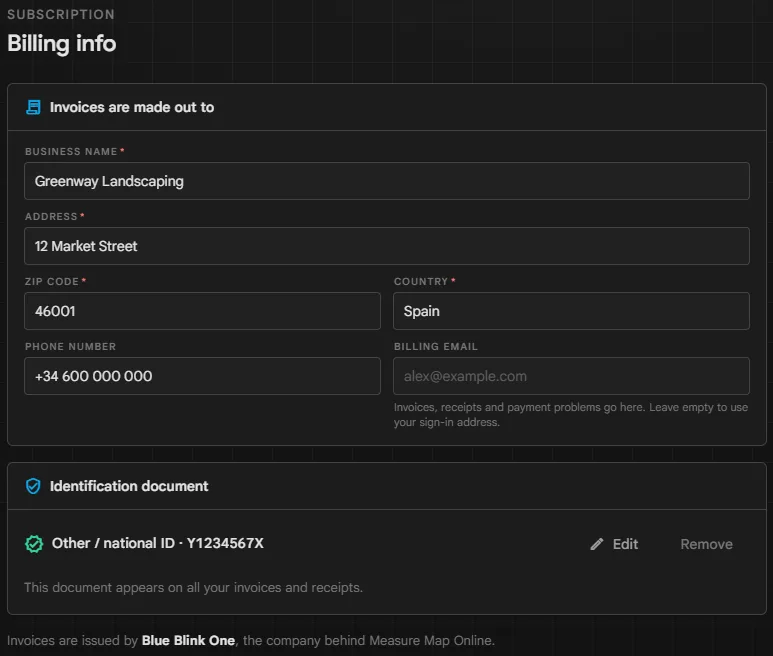Screen dimensions: 773x656
Task: Click the 'ADDRESS' field label
Action: point(51,216)
